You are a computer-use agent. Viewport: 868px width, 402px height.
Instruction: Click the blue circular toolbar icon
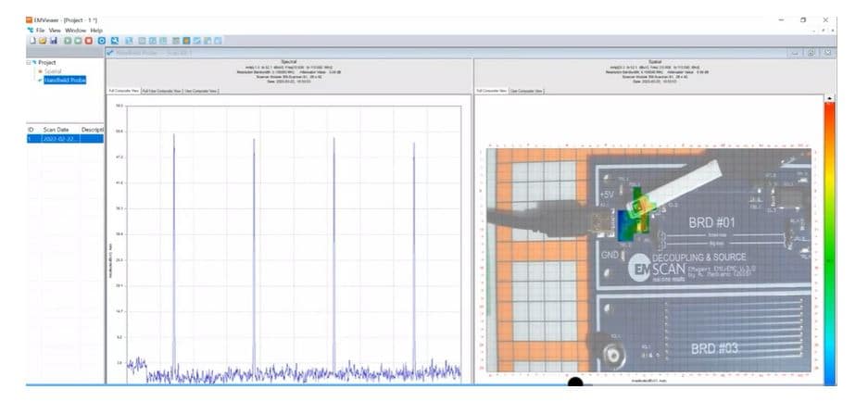pyautogui.click(x=101, y=41)
